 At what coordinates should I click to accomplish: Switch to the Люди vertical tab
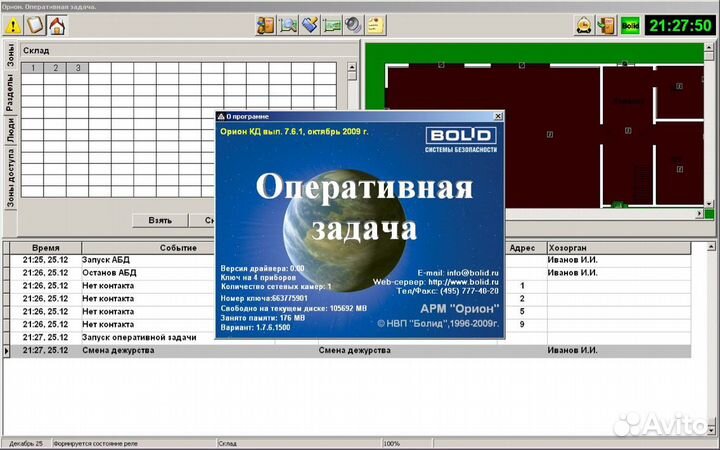point(10,129)
